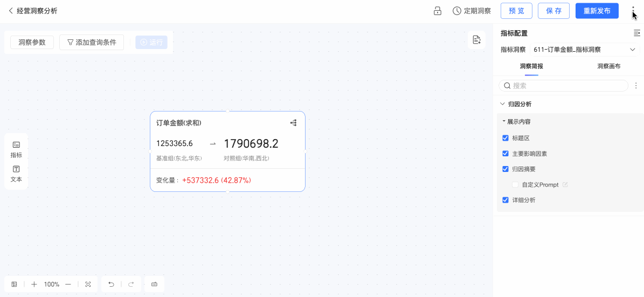Click the 100% zoom level
Screen dimensions: 644x297
click(x=52, y=284)
